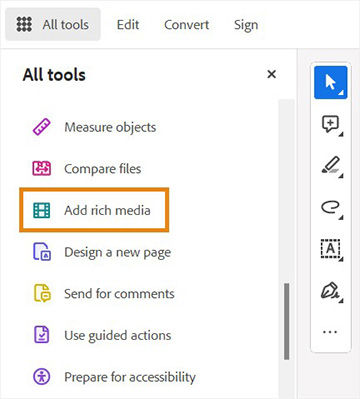The height and width of the screenshot is (399, 360).
Task: Select the freehand draw loop tool
Action: [330, 208]
